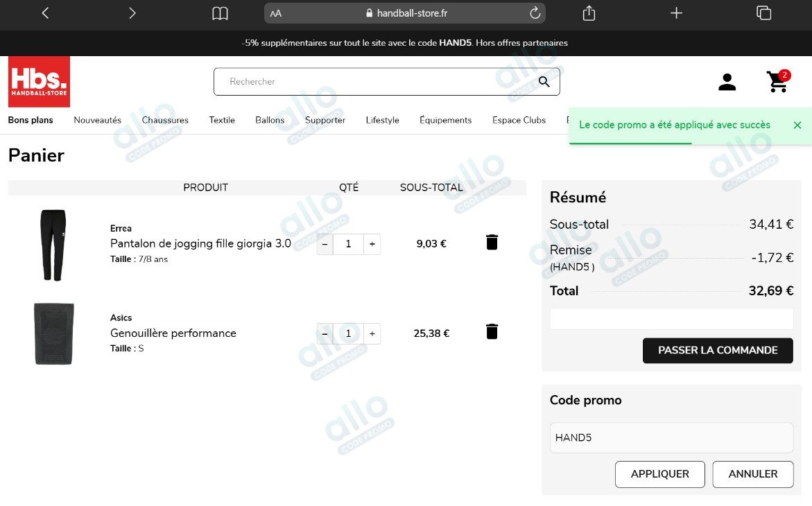The height and width of the screenshot is (506, 812).
Task: Click the ANNULER button
Action: click(x=753, y=474)
